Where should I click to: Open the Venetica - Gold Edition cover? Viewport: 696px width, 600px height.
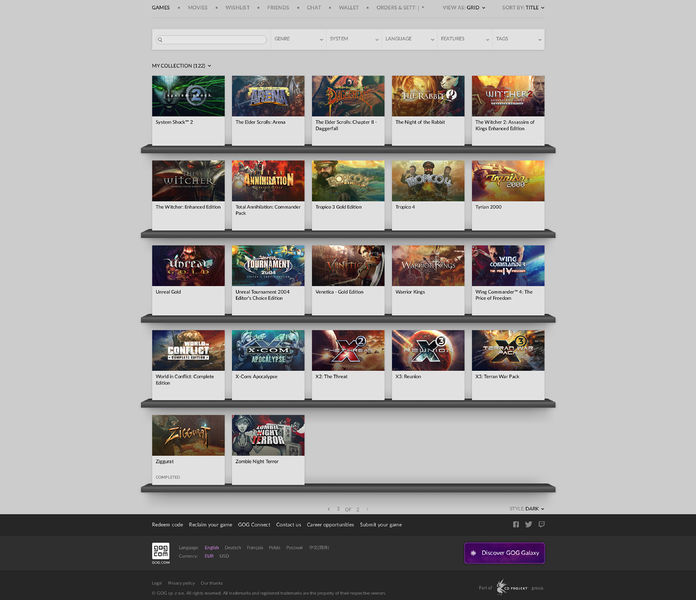(x=348, y=265)
